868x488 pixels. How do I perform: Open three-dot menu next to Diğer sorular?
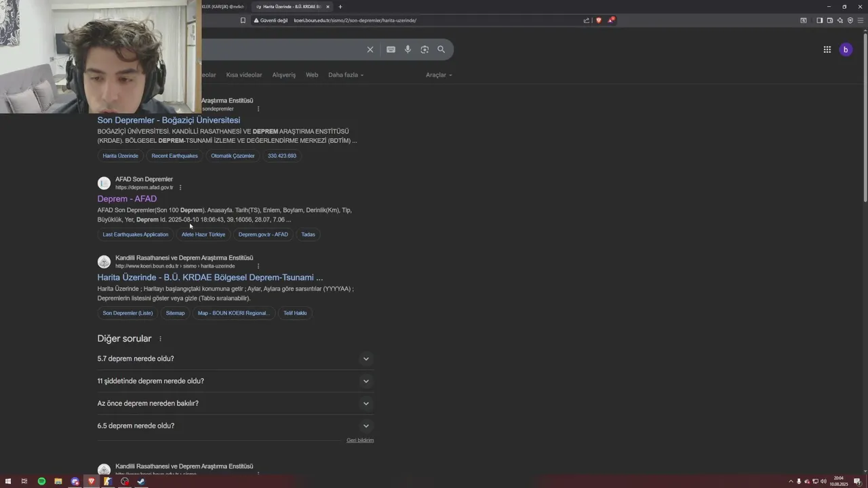click(161, 339)
